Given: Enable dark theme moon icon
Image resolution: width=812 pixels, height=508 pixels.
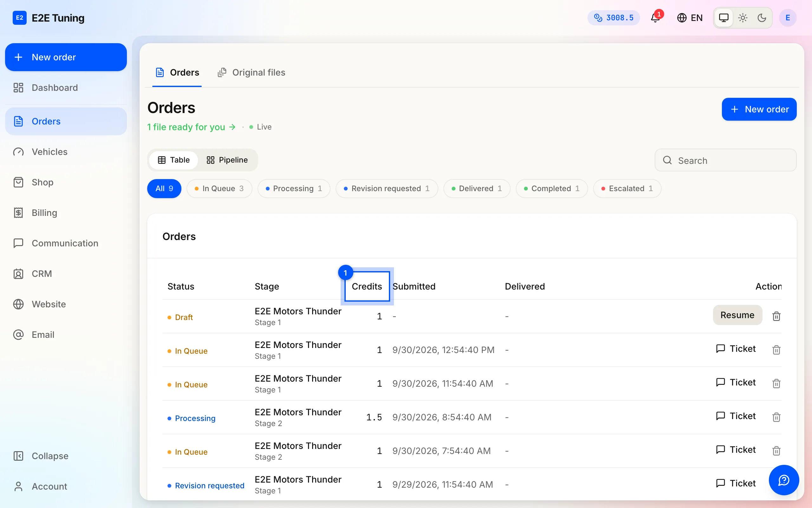Looking at the screenshot, I should (x=762, y=18).
